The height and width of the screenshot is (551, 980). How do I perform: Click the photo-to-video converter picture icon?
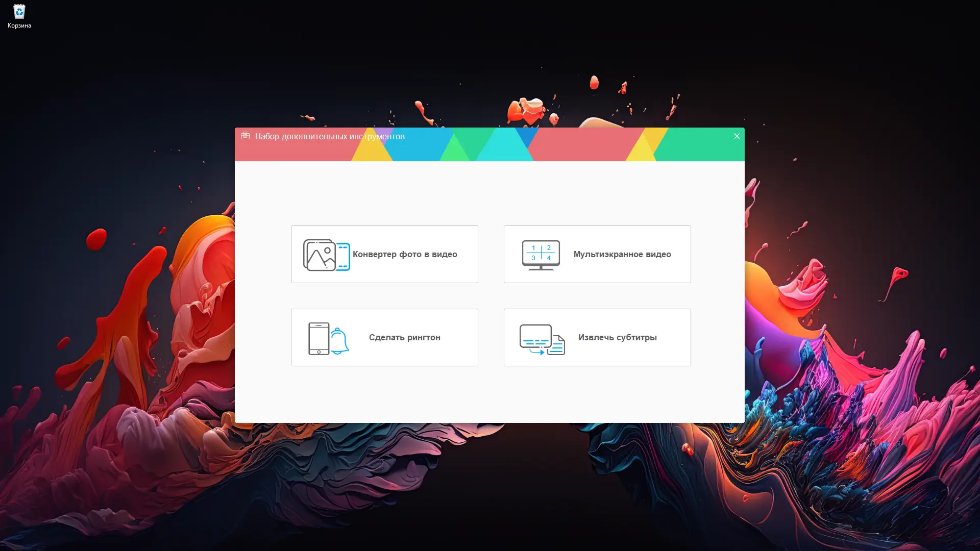point(320,255)
